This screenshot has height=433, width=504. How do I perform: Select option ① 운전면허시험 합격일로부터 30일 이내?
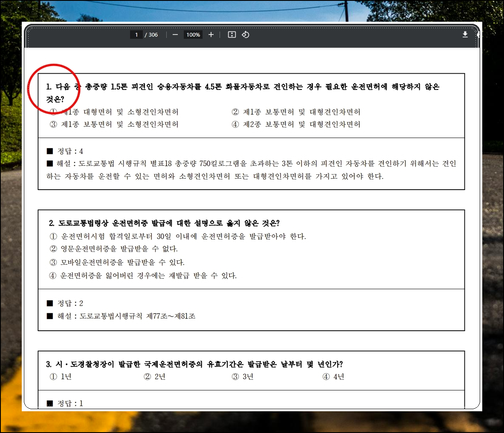[x=178, y=237]
